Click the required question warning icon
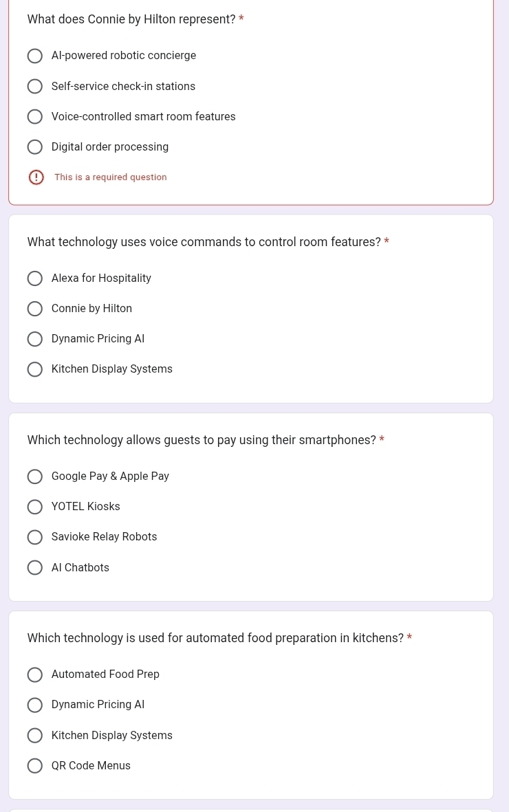 tap(36, 177)
